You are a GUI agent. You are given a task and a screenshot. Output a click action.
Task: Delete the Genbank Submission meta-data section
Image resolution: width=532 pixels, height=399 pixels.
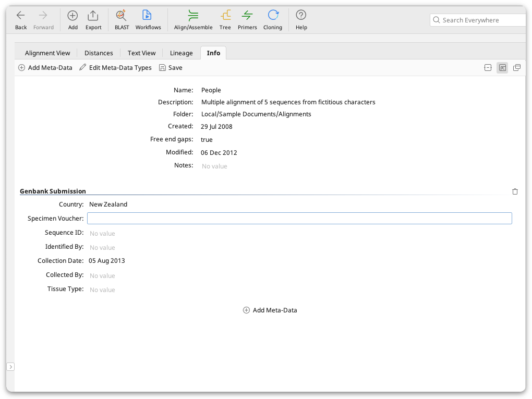click(515, 191)
